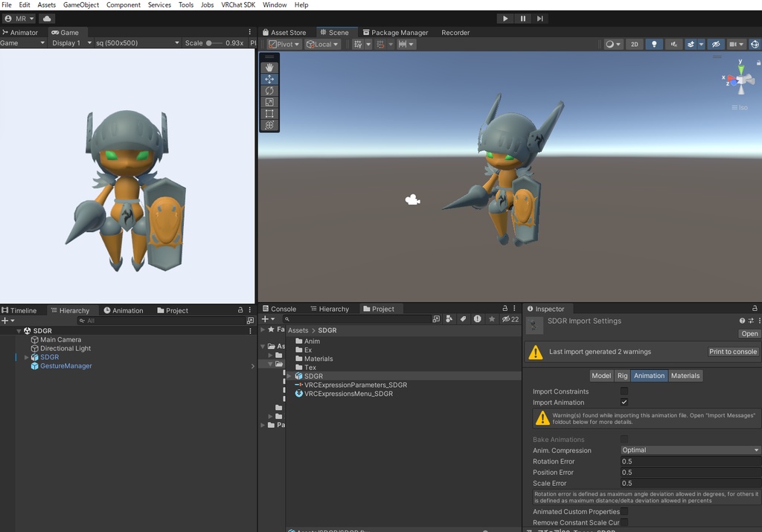Open Unity cloud services icon

pyautogui.click(x=47, y=19)
